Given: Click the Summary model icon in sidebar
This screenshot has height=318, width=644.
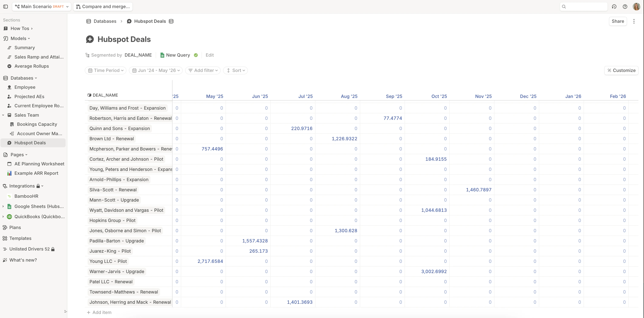Looking at the screenshot, I should click(9, 47).
